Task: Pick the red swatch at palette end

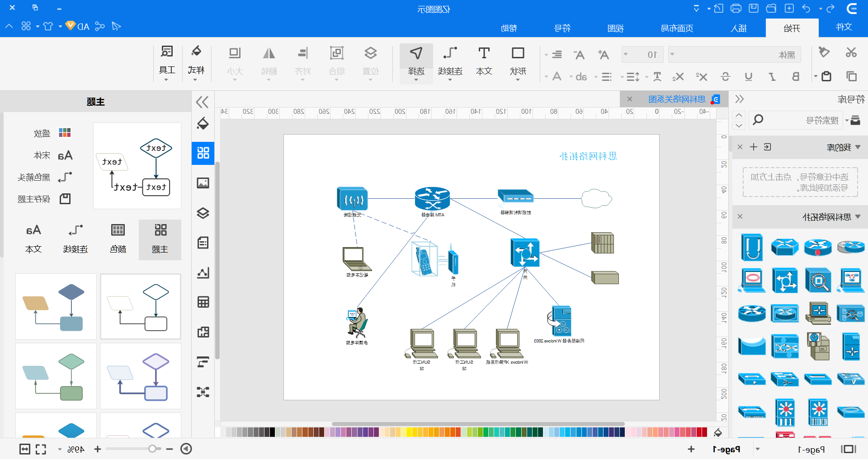Action: pos(704,432)
